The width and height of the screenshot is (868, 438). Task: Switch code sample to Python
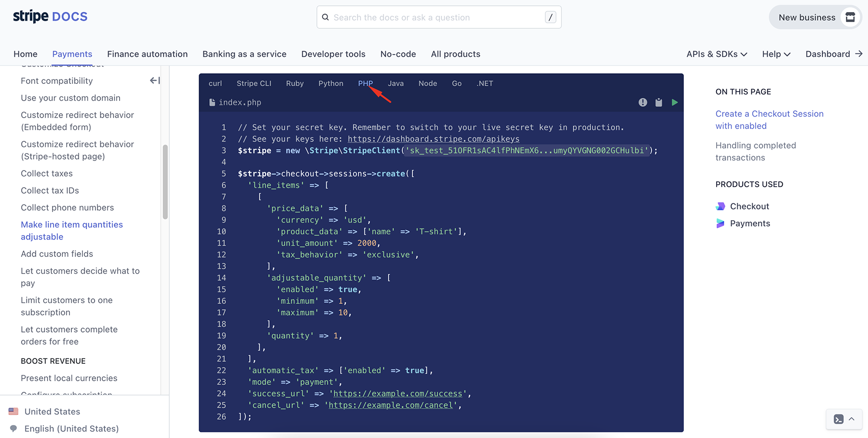(x=331, y=83)
